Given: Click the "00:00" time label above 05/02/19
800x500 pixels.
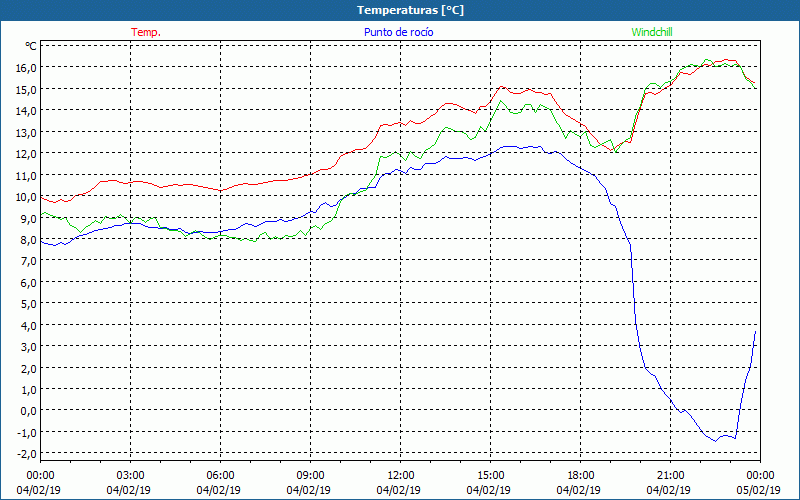Looking at the screenshot, I should coord(760,476).
